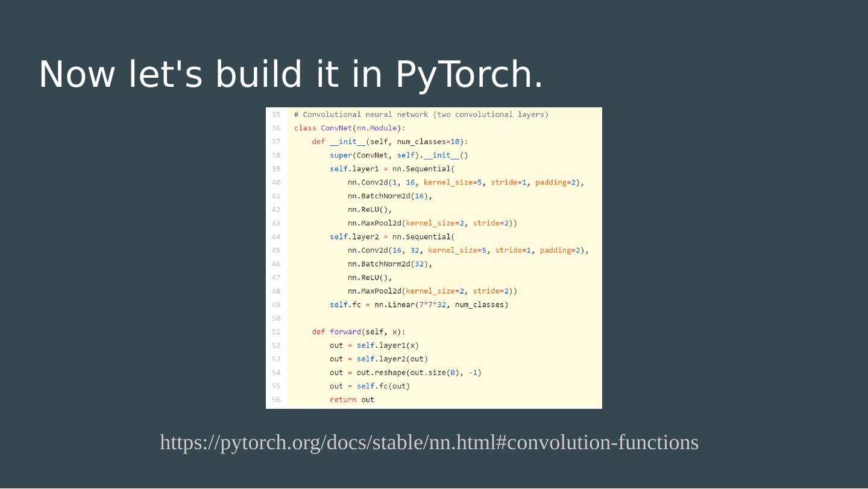Click "self.layer2 = nn.Sequential(" code line
Viewport: 868px width, 489px height.
[x=392, y=237]
